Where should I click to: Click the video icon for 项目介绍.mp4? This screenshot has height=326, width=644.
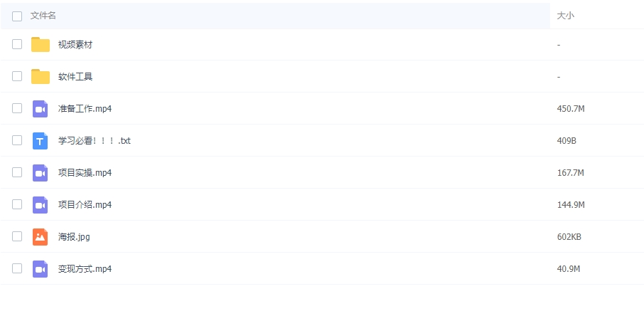tap(41, 205)
